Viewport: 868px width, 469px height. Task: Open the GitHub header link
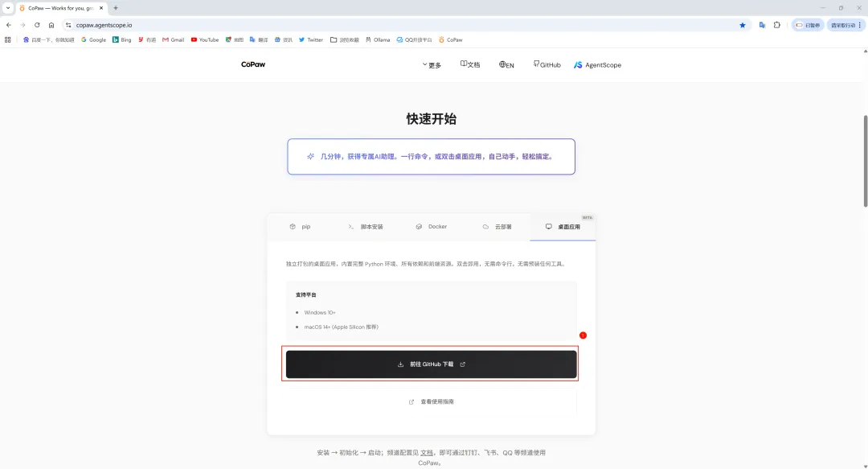[x=547, y=65]
